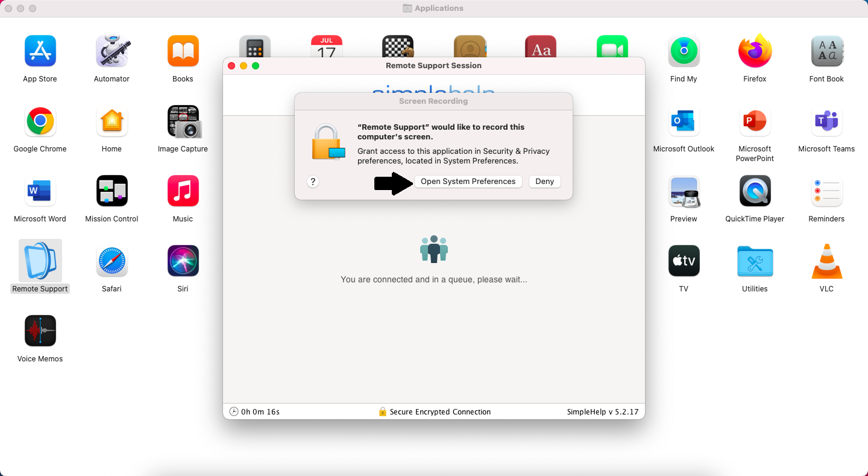The width and height of the screenshot is (868, 476).
Task: Maximize the Remote Support Session window
Action: click(x=256, y=66)
